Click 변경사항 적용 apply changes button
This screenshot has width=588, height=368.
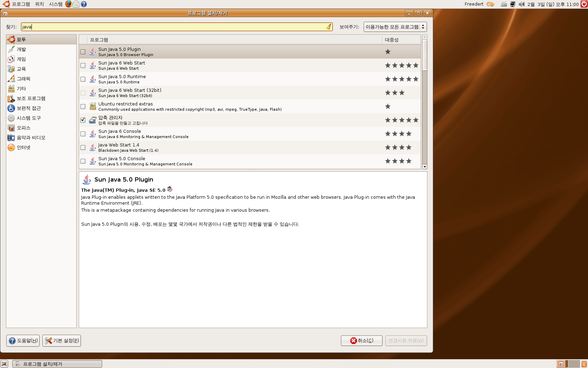(406, 341)
